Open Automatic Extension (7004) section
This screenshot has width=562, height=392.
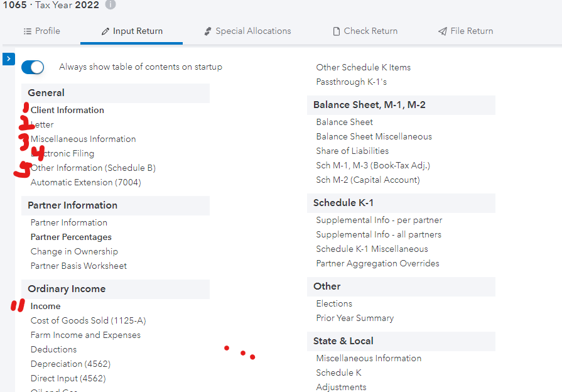pos(85,182)
